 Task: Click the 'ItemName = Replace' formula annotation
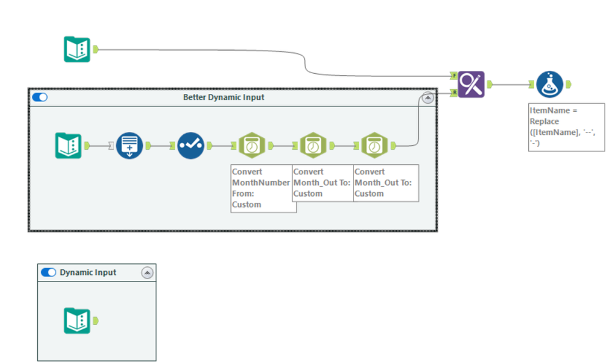pyautogui.click(x=567, y=127)
